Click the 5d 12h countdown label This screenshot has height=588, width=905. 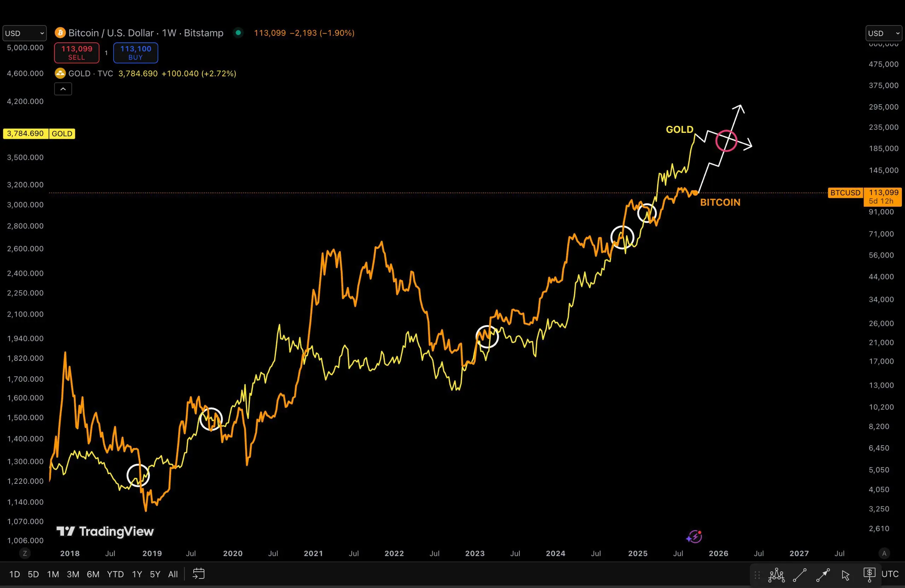(x=881, y=201)
